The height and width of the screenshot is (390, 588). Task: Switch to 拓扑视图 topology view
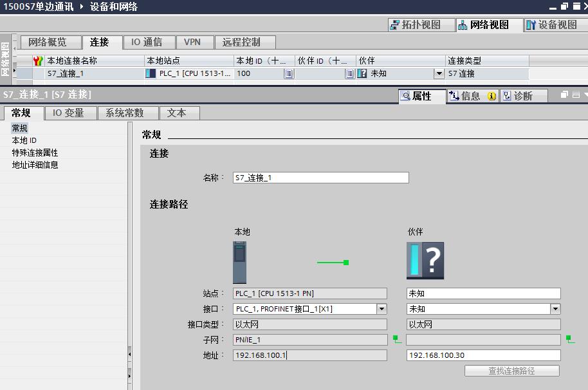point(421,25)
